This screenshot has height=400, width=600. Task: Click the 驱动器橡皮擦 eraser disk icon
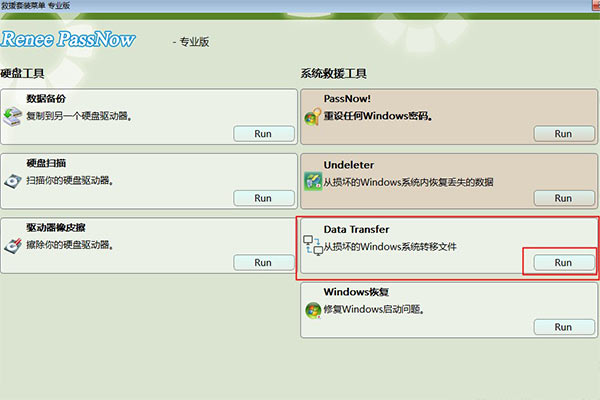pos(13,245)
